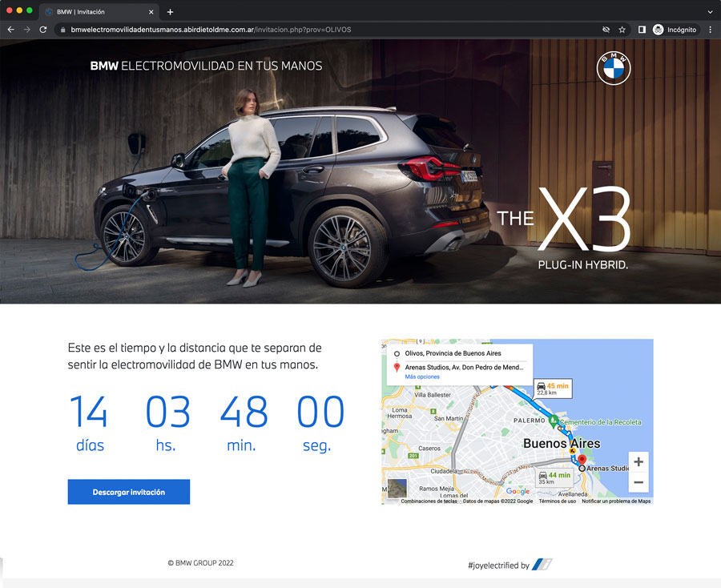Open a new tab with the plus icon
The image size is (721, 588).
click(x=170, y=12)
